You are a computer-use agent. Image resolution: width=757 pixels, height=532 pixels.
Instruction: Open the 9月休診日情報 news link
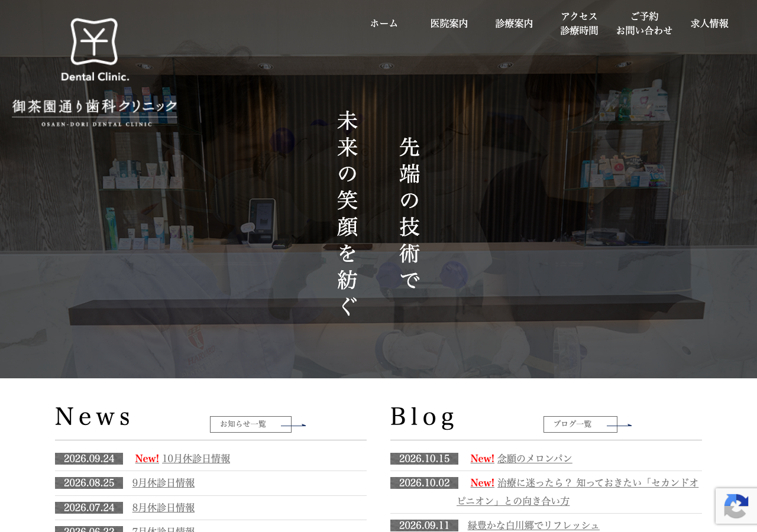164,483
